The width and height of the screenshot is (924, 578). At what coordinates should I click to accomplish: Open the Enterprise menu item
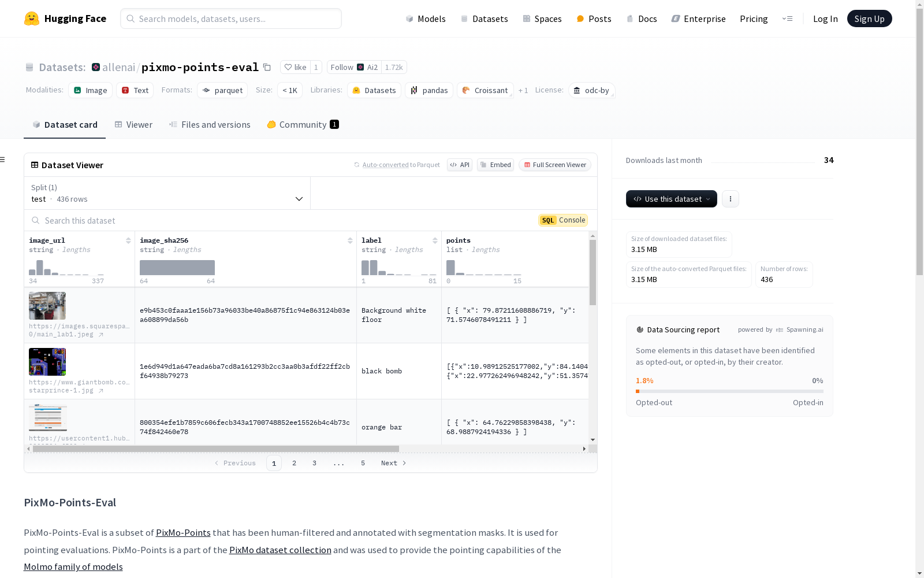point(699,18)
